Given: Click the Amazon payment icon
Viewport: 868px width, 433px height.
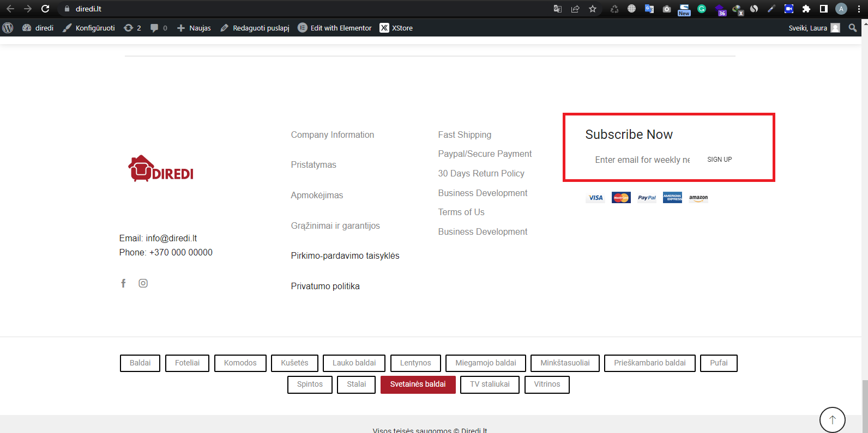Looking at the screenshot, I should (698, 198).
